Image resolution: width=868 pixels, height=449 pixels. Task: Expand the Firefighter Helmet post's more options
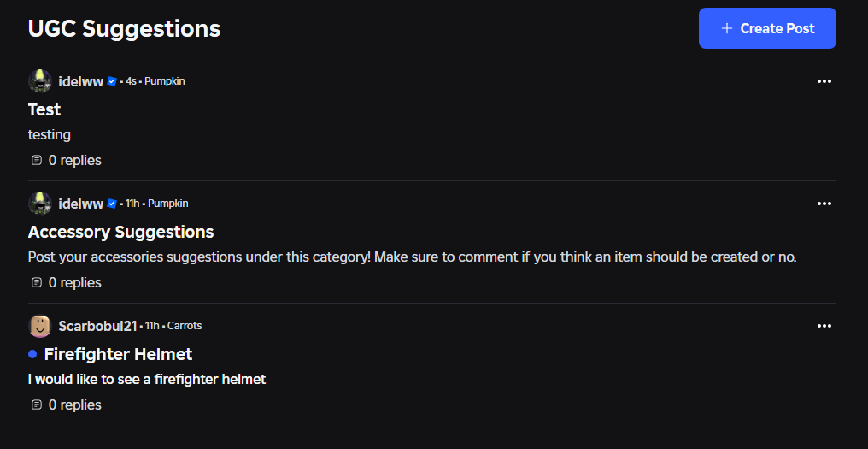[x=824, y=326]
